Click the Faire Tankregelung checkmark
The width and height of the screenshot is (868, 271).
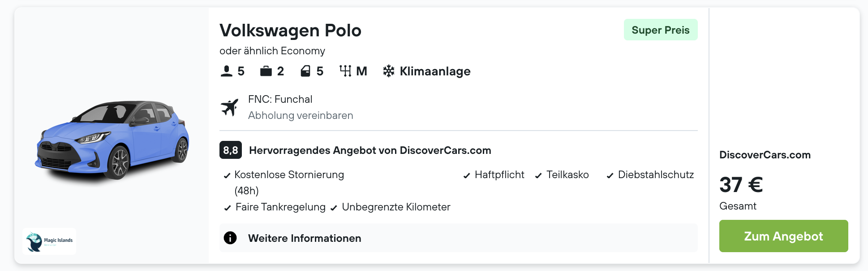[x=228, y=208]
